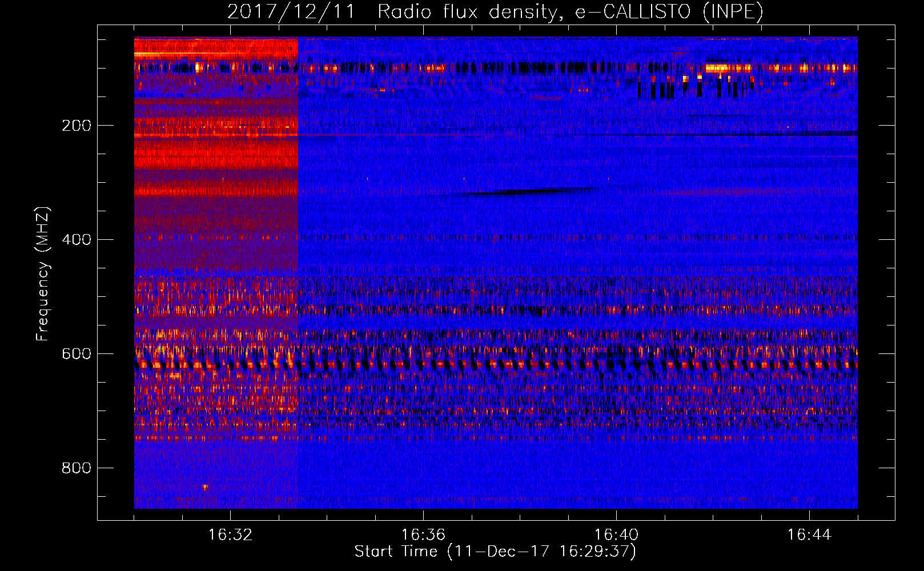Click the plot title 'Radio flux density, e-CALLISTO (INPE)'
The height and width of the screenshot is (571, 924).
(570, 11)
